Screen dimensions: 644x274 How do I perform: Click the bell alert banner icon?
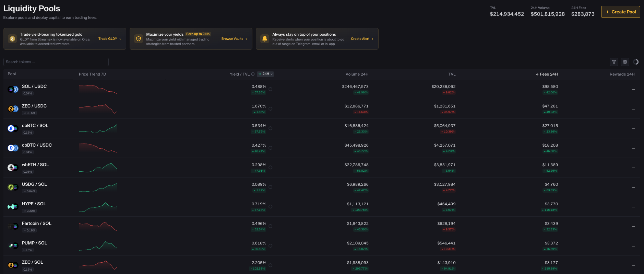pos(265,39)
